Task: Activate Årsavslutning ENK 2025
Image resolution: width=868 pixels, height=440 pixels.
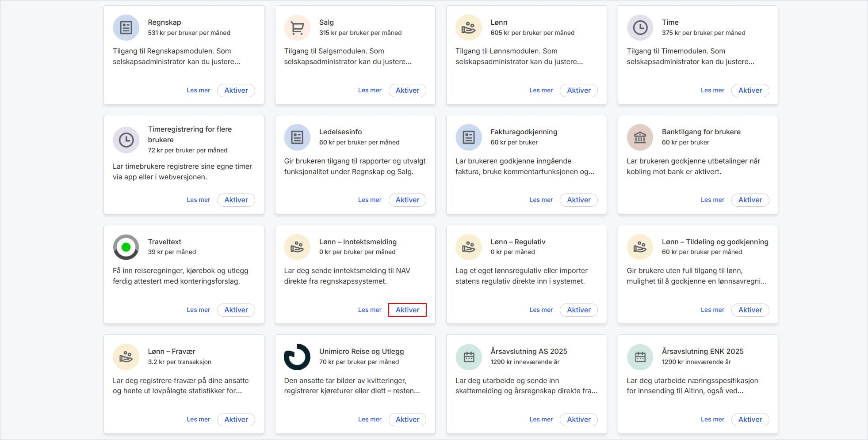Action: click(750, 419)
